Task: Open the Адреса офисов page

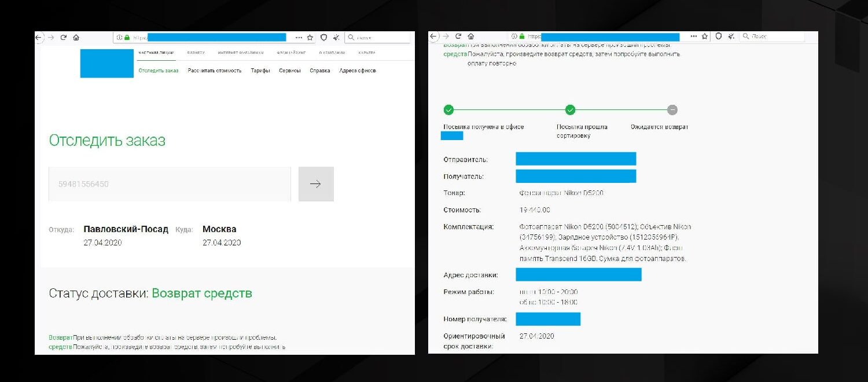Action: pos(358,69)
